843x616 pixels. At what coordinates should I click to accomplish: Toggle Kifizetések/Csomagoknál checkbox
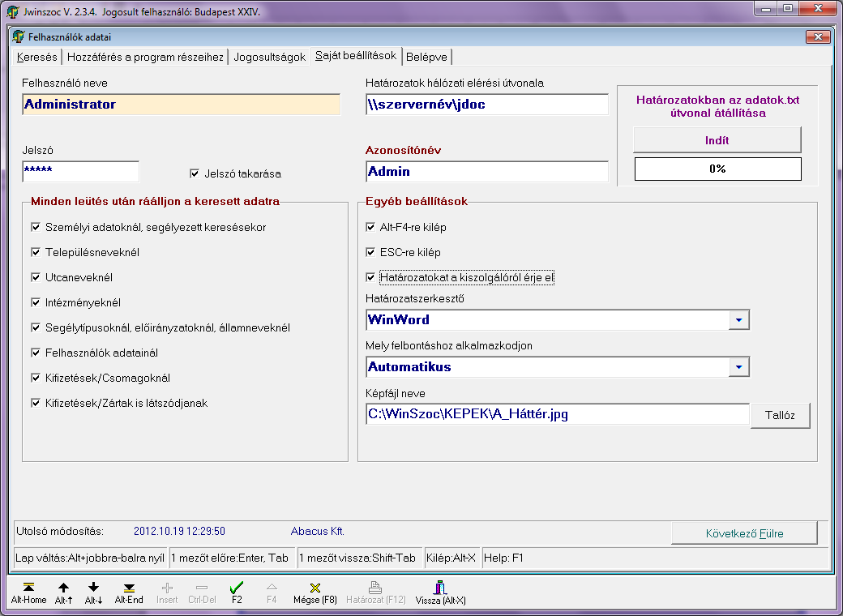[x=36, y=378]
